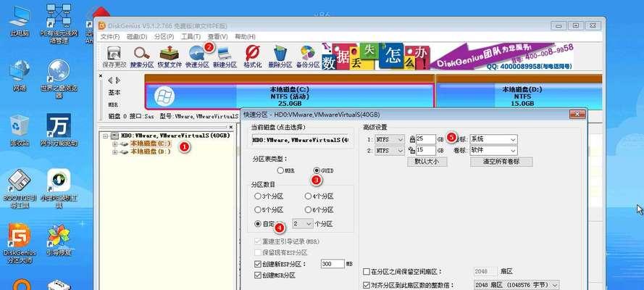Select the MBR partition table type

click(x=280, y=170)
